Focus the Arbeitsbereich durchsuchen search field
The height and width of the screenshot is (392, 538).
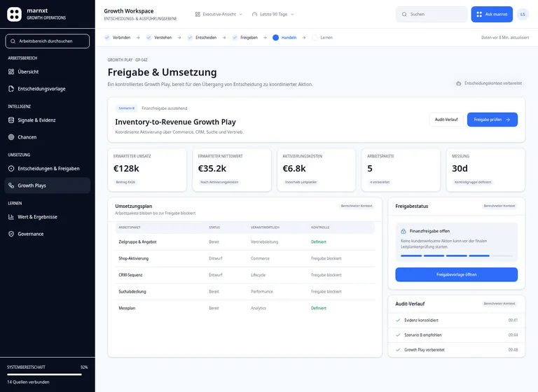(48, 41)
